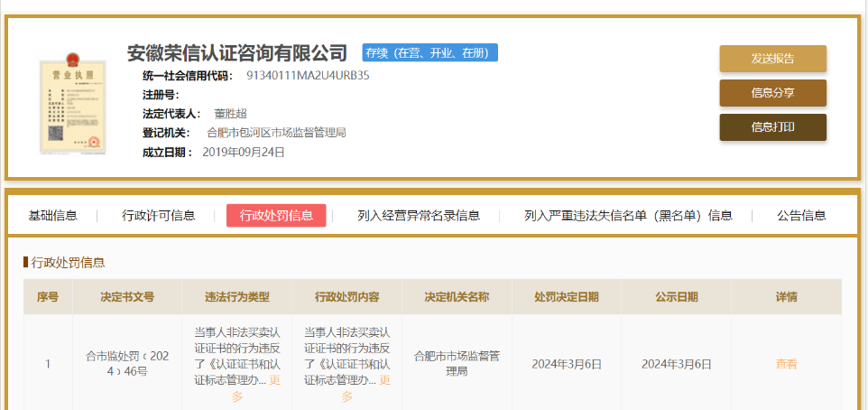
Task: Switch to the 基础信息 tab
Action: 53,216
